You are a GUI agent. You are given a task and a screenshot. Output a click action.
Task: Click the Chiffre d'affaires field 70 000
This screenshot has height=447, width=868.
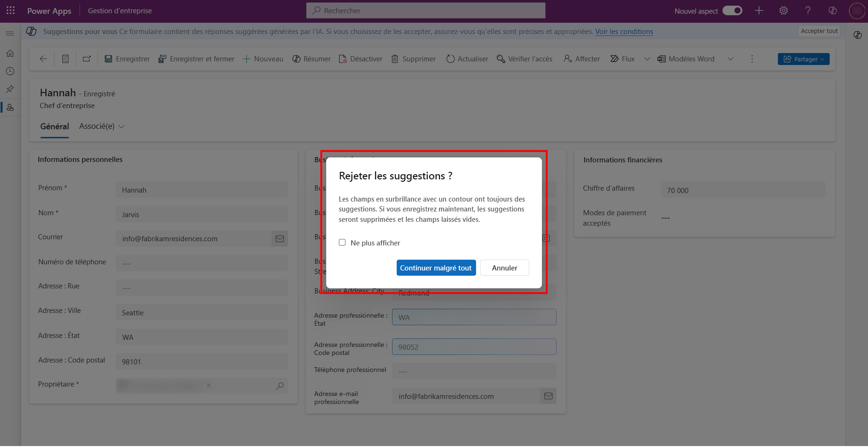(743, 190)
